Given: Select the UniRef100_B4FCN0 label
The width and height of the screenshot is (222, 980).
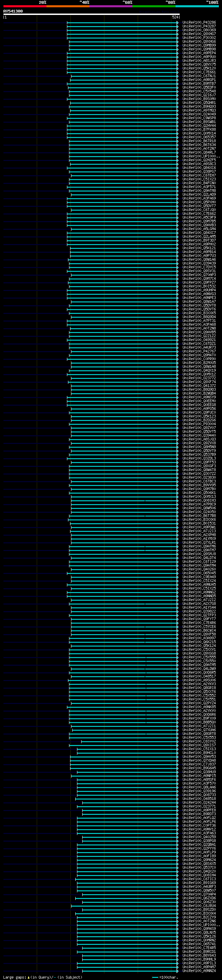Looking at the screenshot, I should [x=199, y=183].
